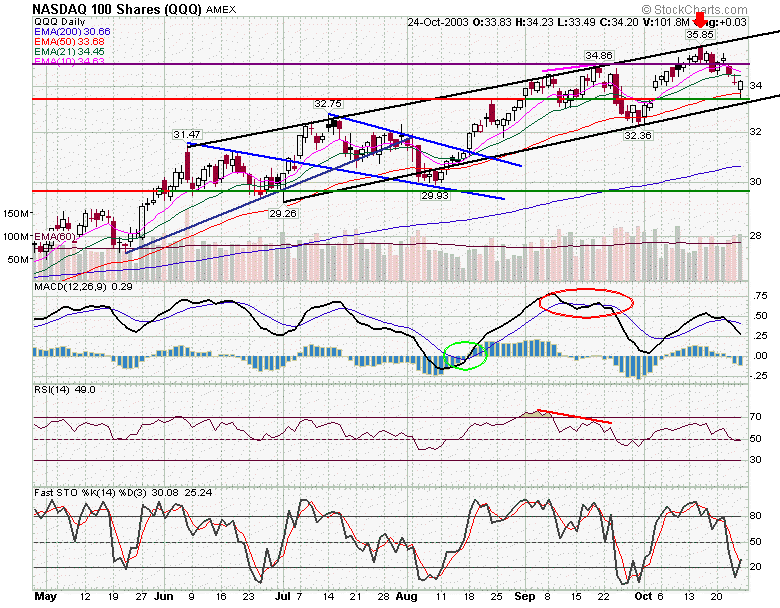Click the 30 level on the RSI axis
This screenshot has height=608, width=780.
756,459
